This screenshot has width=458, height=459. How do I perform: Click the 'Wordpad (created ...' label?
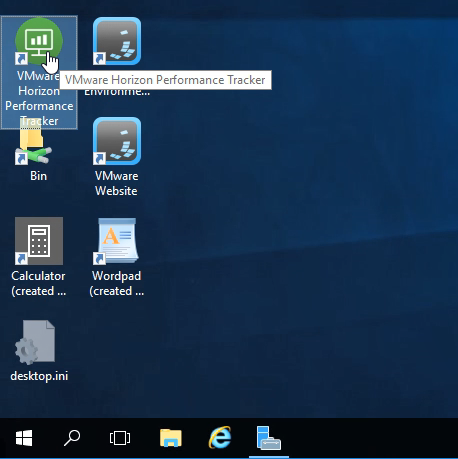(x=117, y=283)
